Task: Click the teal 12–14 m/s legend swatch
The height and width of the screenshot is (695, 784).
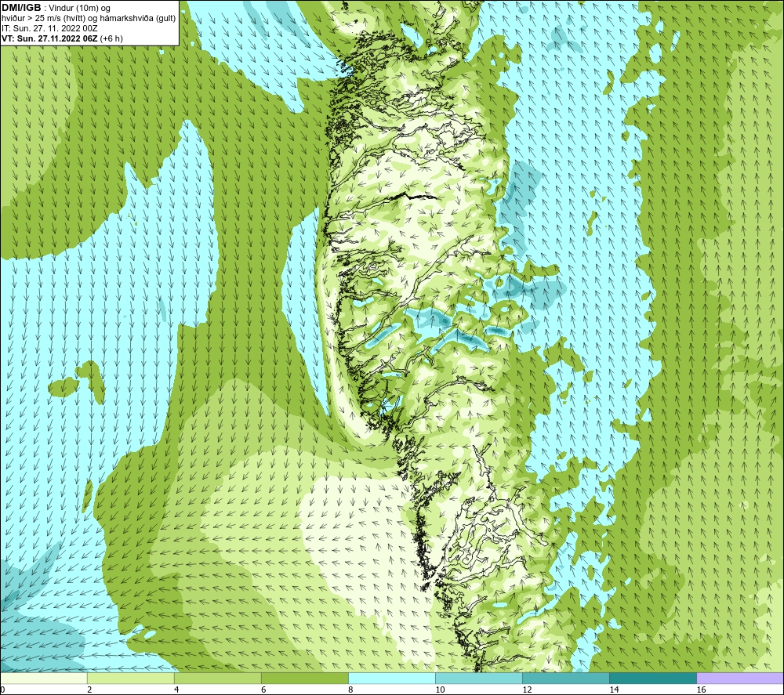Action: click(565, 679)
